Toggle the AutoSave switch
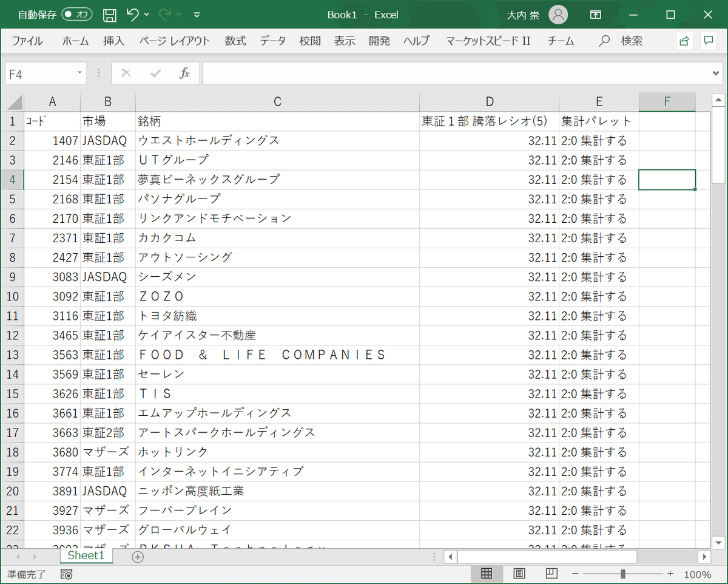Image resolution: width=728 pixels, height=584 pixels. point(77,15)
